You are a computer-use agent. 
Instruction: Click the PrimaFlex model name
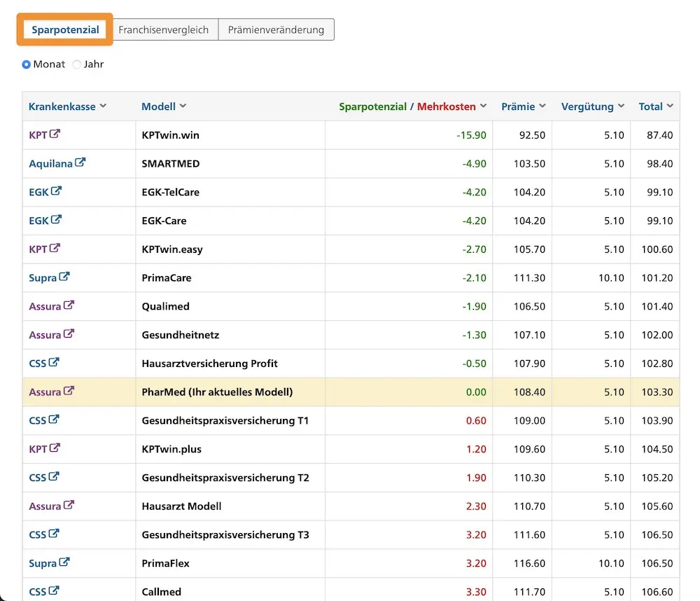[x=166, y=563]
